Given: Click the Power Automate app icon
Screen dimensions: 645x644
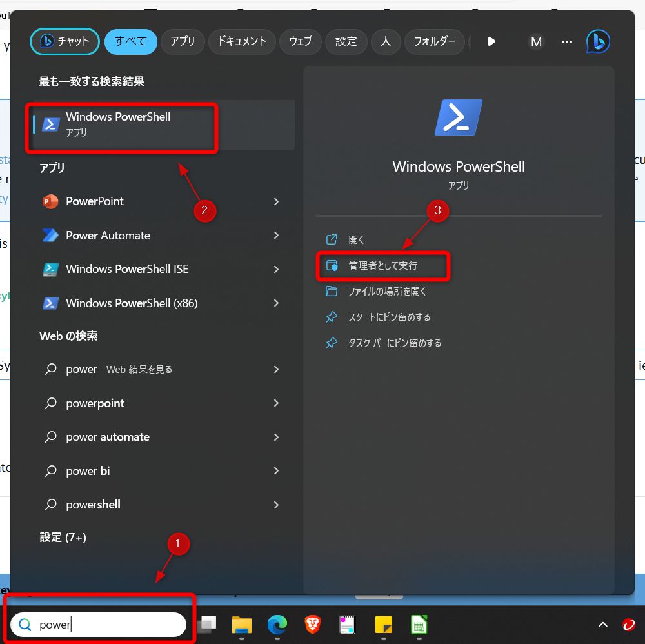Looking at the screenshot, I should 50,236.
